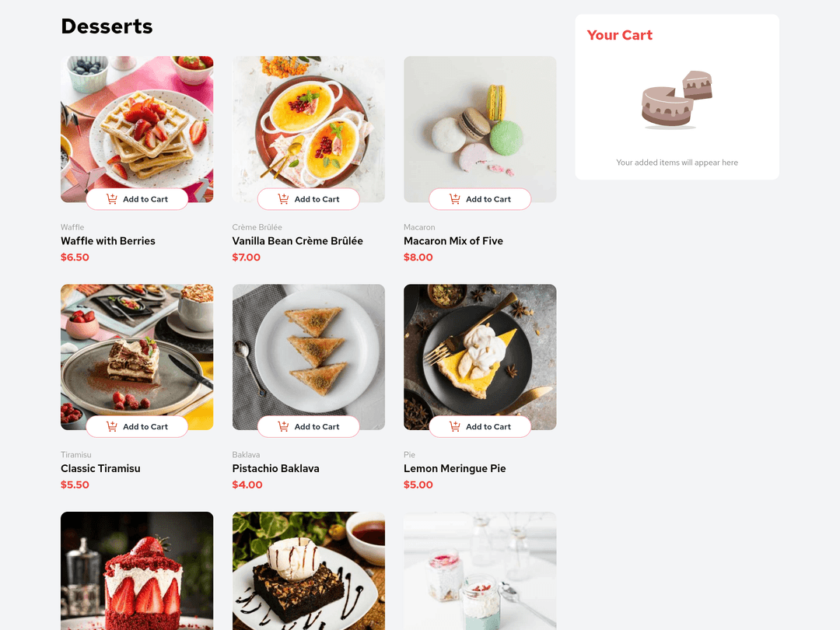Image resolution: width=840 pixels, height=630 pixels.
Task: Add Classic Tiramisu to cart
Action: pos(137,426)
